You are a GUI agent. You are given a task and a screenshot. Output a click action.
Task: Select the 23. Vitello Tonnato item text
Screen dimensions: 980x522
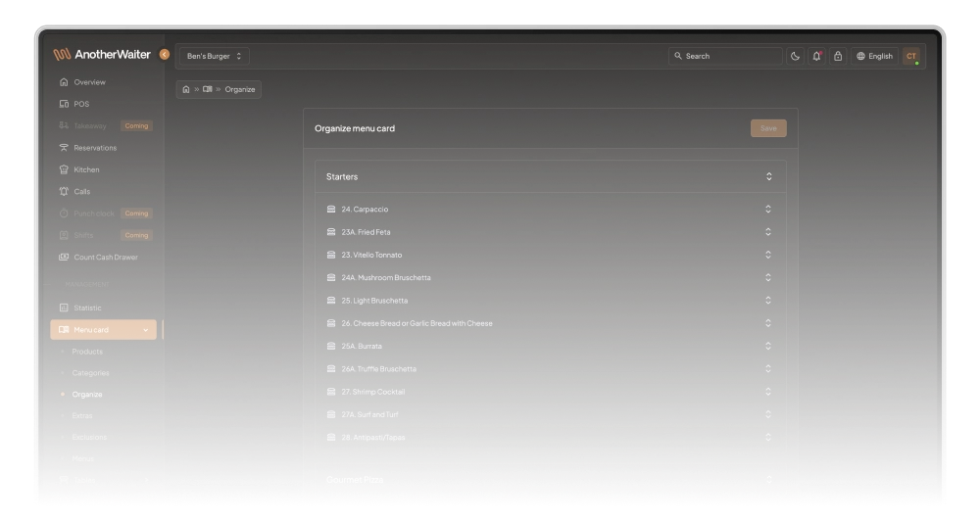point(371,255)
